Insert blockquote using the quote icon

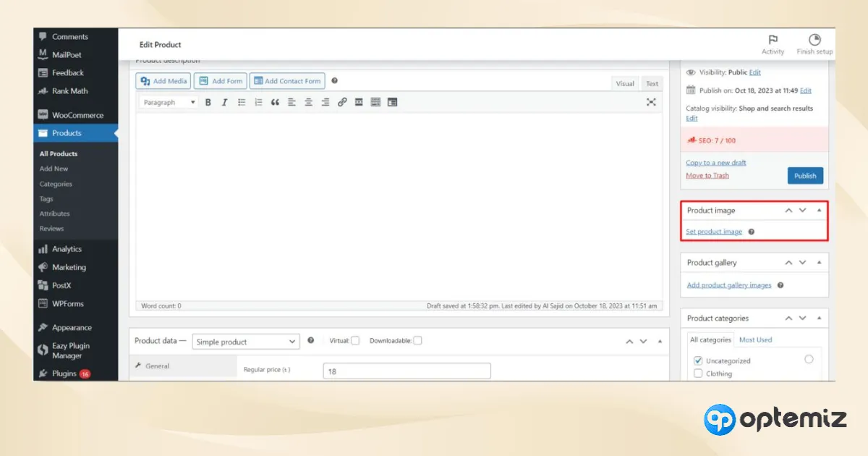coord(275,103)
